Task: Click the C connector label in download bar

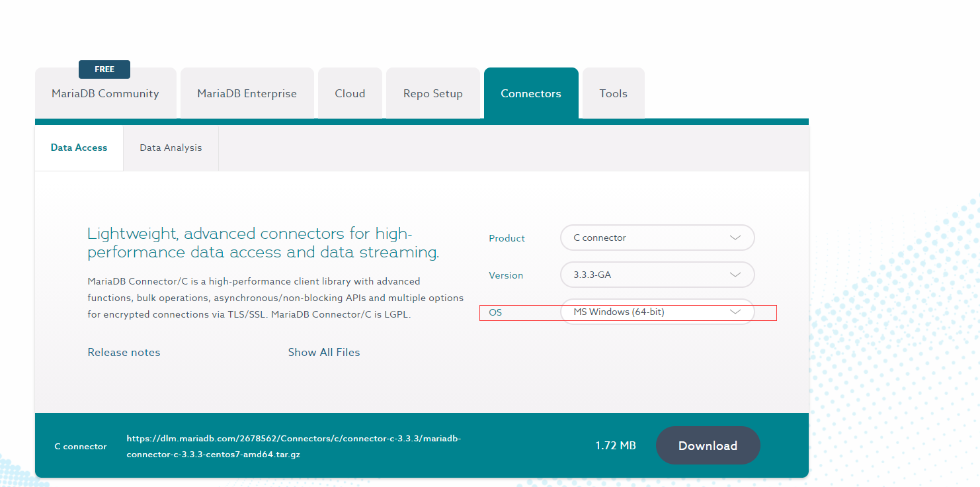Action: [x=81, y=447]
